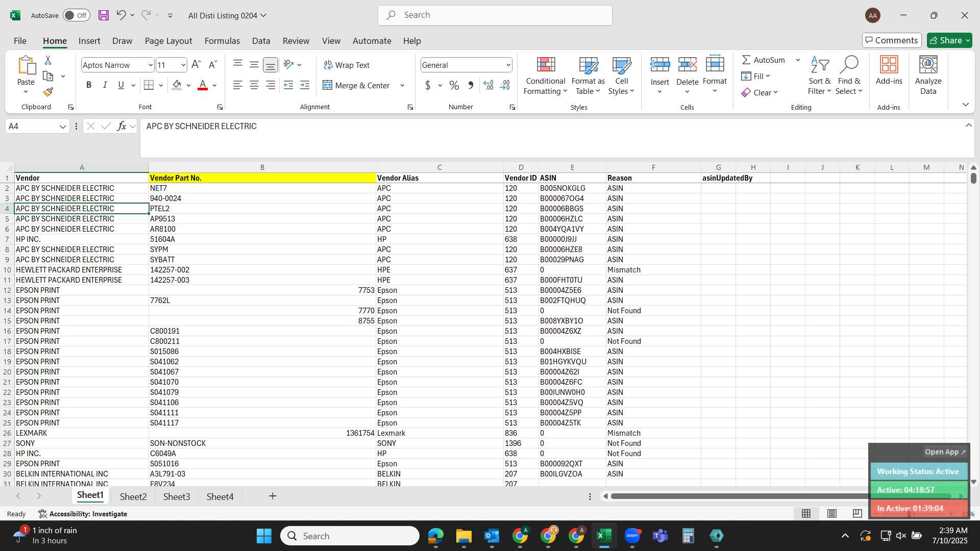Toggle Bottom Align vertical alignment
980x551 pixels.
[271, 65]
